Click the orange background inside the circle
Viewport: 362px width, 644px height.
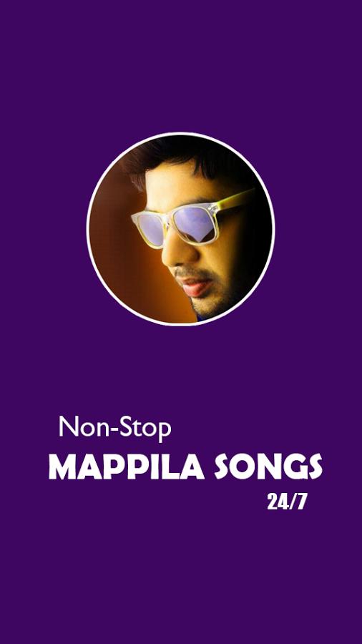click(x=123, y=255)
